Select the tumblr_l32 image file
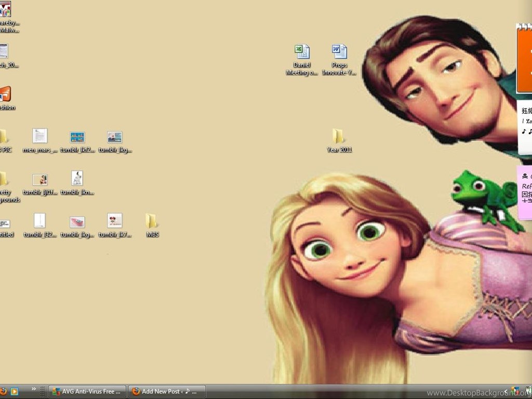532x399 pixels. click(39, 225)
